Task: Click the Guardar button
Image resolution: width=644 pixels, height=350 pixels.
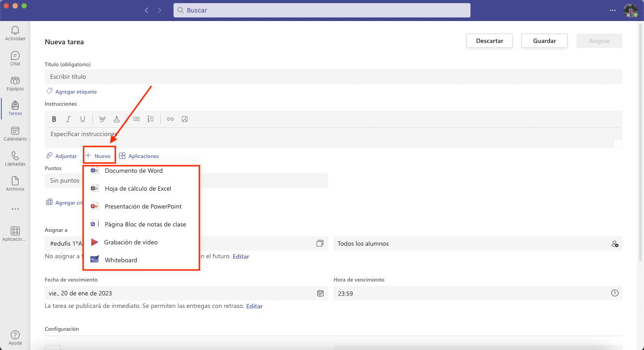Action: pyautogui.click(x=544, y=41)
